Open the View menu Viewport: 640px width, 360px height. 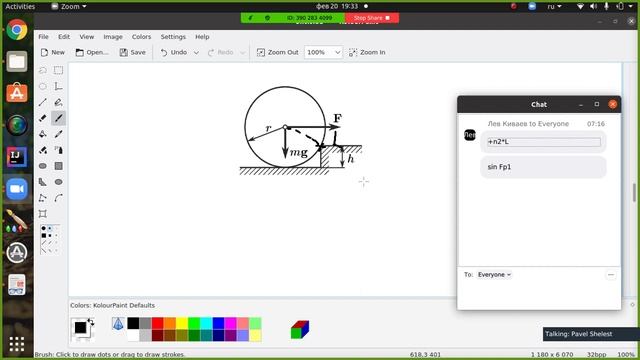(87, 37)
